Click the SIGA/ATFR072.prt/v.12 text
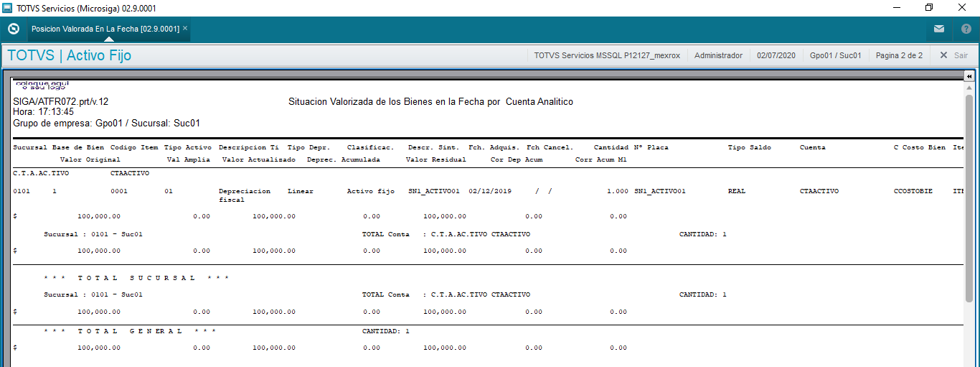This screenshot has height=367, width=980. [61, 102]
